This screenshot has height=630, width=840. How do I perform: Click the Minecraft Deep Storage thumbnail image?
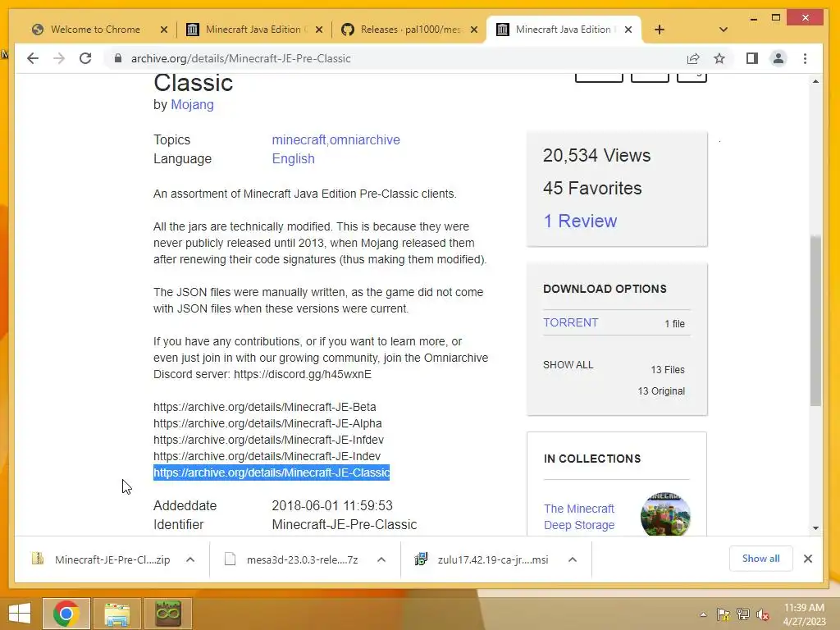[x=665, y=514]
